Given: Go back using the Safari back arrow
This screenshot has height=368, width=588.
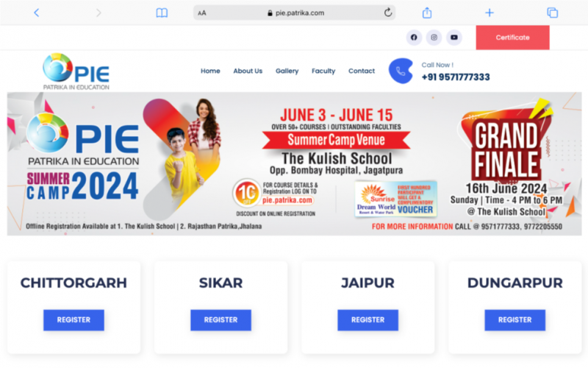Looking at the screenshot, I should (x=36, y=13).
